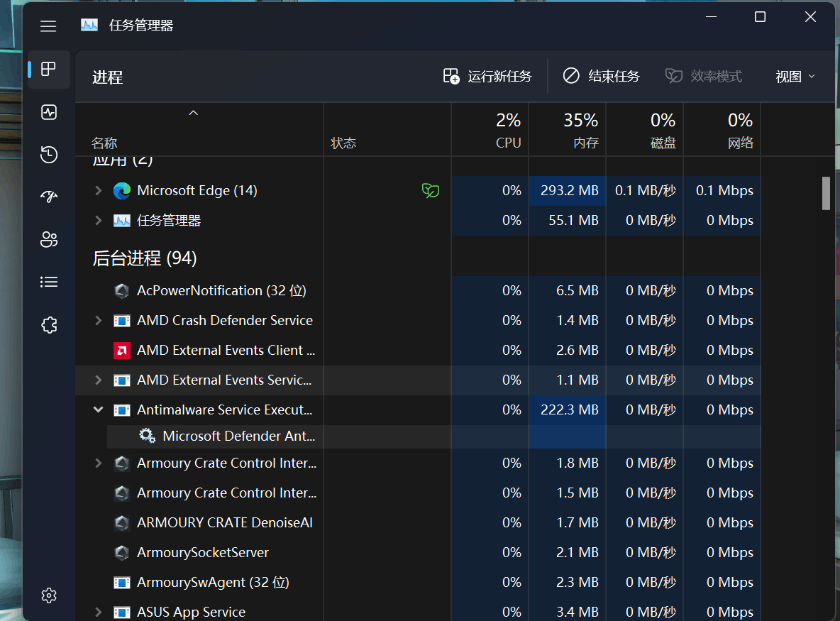Expand AMD External Events Service

coord(98,380)
